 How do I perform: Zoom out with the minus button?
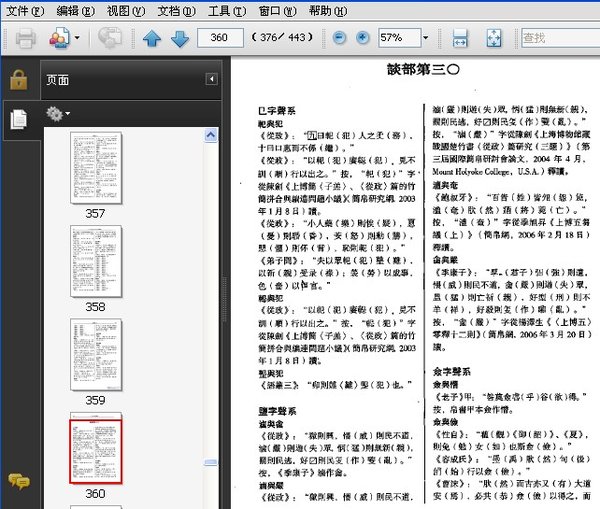coord(339,38)
